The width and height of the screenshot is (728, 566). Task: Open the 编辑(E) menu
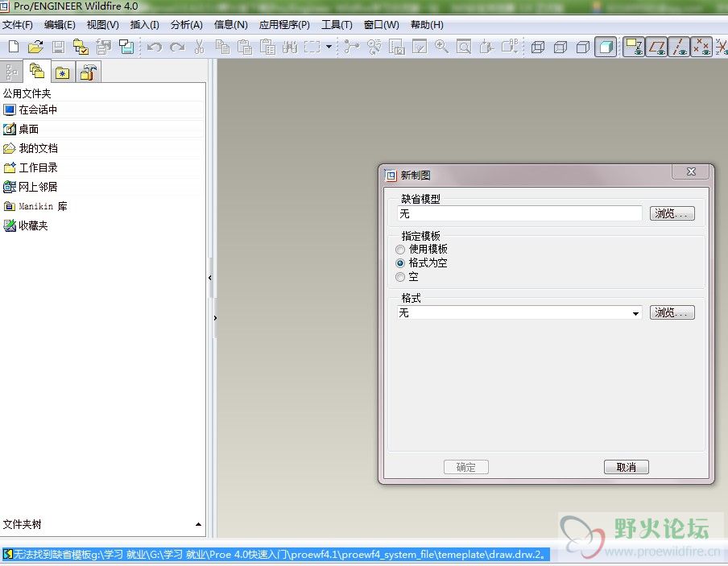tap(60, 25)
